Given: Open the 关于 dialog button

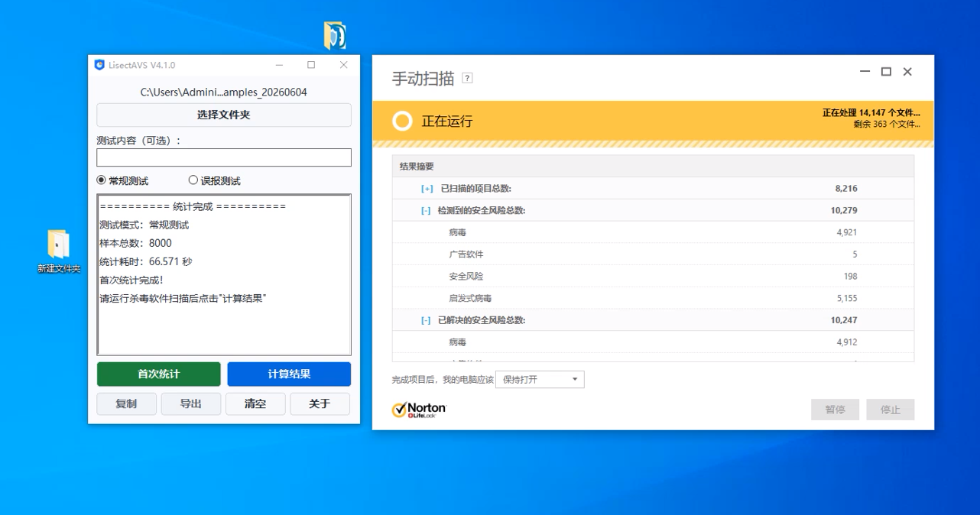Looking at the screenshot, I should (x=320, y=403).
